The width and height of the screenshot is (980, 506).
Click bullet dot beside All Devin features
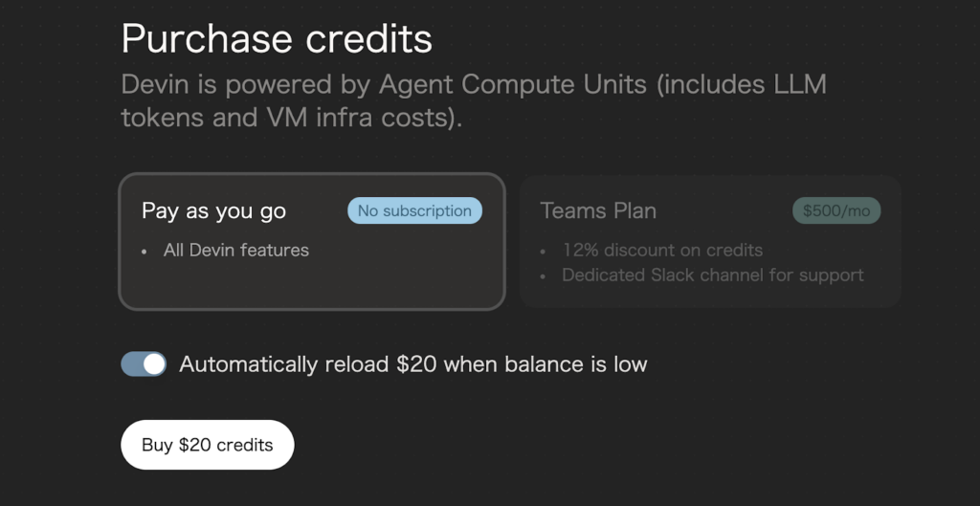pyautogui.click(x=145, y=252)
